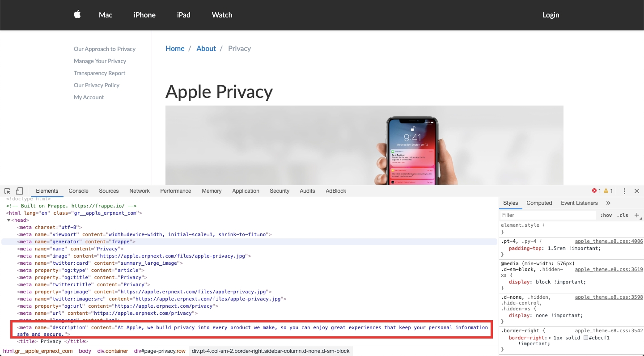
Task: Go to the Home breadcrumb link
Action: pos(175,49)
